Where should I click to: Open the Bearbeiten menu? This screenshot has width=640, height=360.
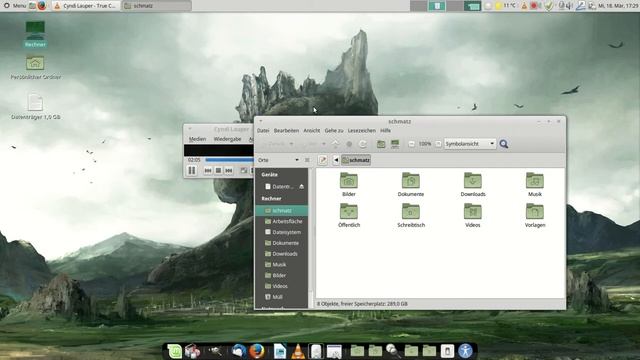286,131
